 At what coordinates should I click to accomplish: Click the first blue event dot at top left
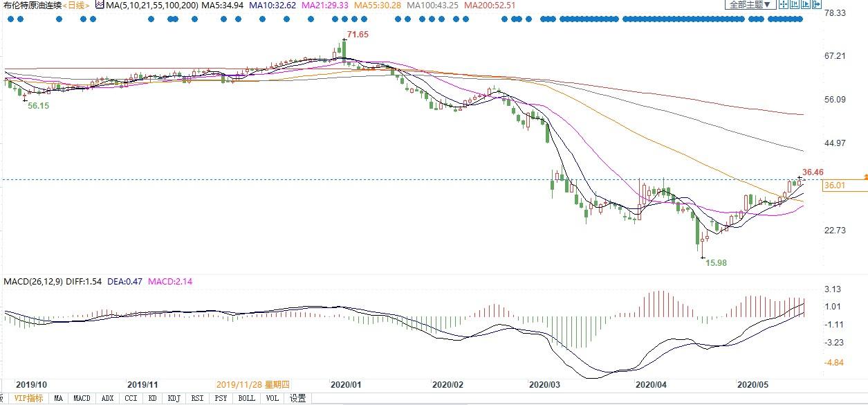click(10, 19)
